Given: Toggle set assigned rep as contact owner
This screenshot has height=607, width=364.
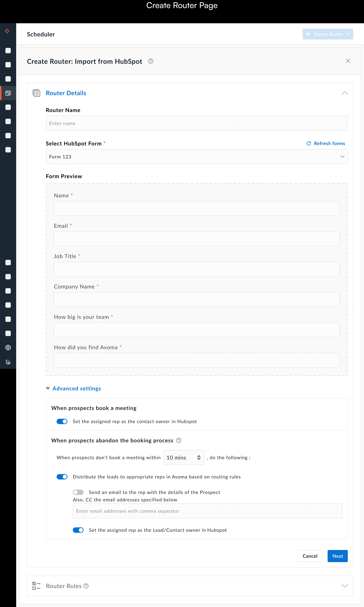Looking at the screenshot, I should point(62,421).
